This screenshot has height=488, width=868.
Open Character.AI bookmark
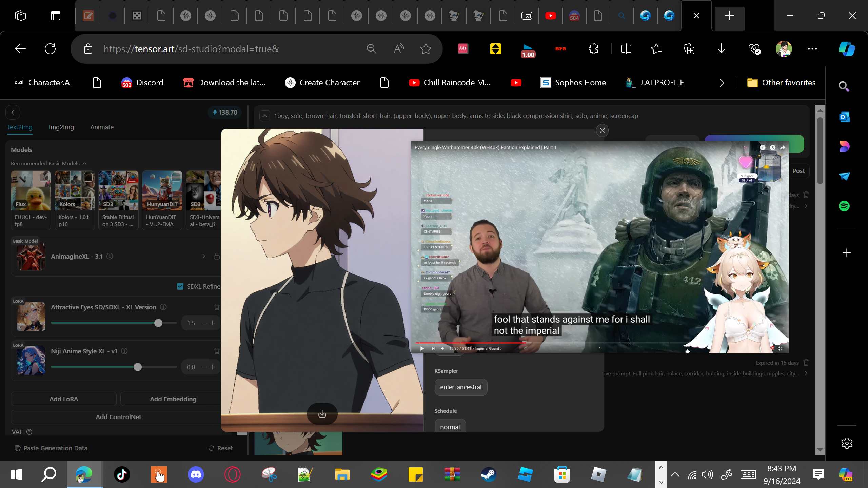(x=43, y=83)
